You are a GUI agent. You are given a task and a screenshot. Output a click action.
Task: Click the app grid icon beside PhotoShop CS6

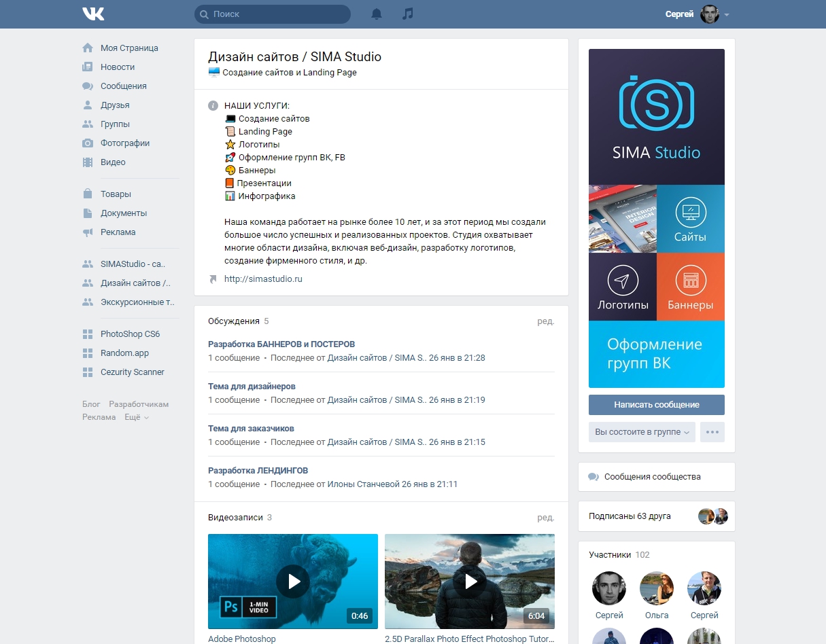[88, 334]
